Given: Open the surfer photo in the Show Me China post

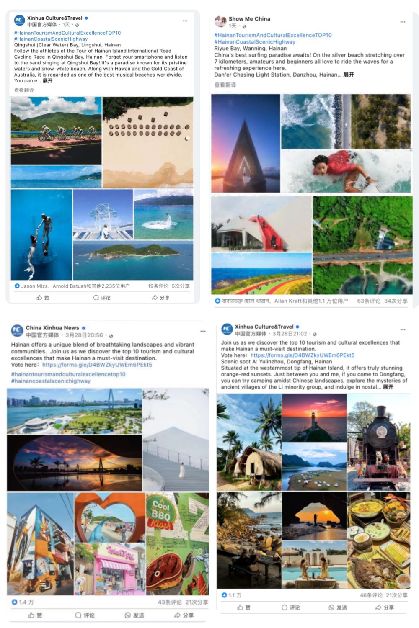Looking at the screenshot, I should click(x=346, y=171).
